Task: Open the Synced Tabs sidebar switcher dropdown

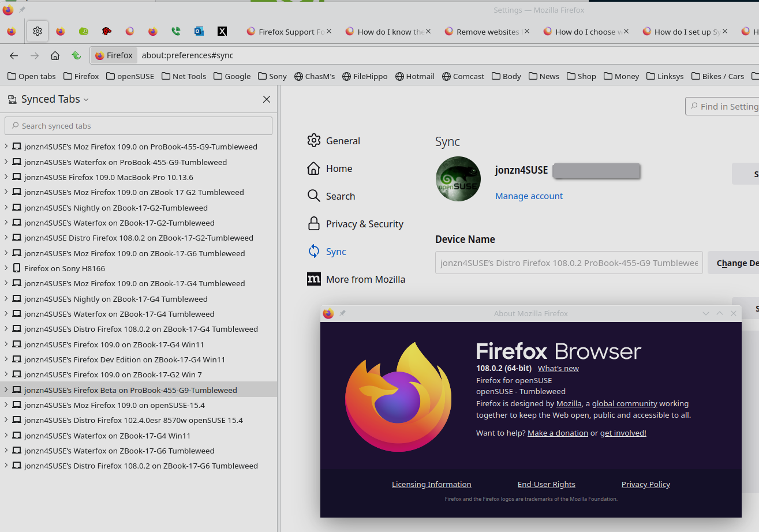Action: pyautogui.click(x=55, y=99)
